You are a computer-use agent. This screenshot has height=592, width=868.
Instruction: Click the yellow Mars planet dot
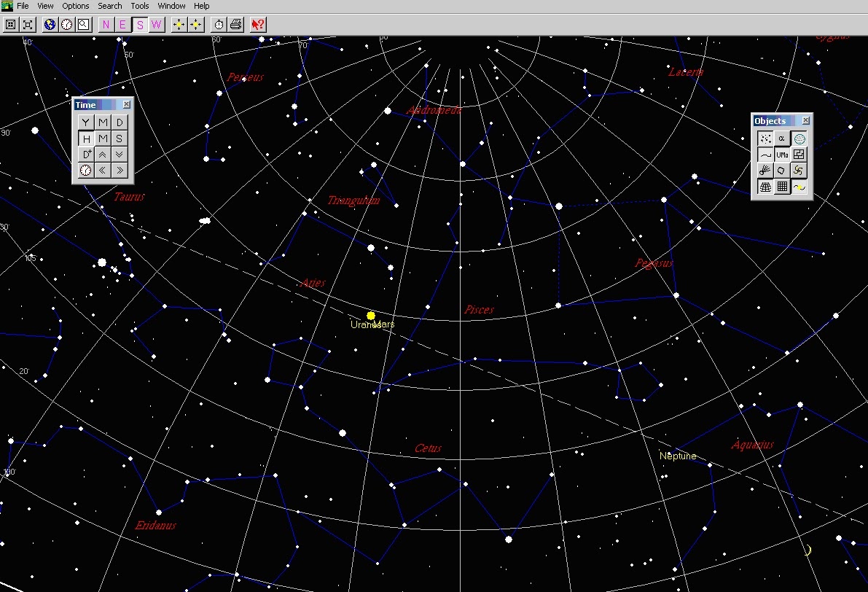pyautogui.click(x=371, y=316)
